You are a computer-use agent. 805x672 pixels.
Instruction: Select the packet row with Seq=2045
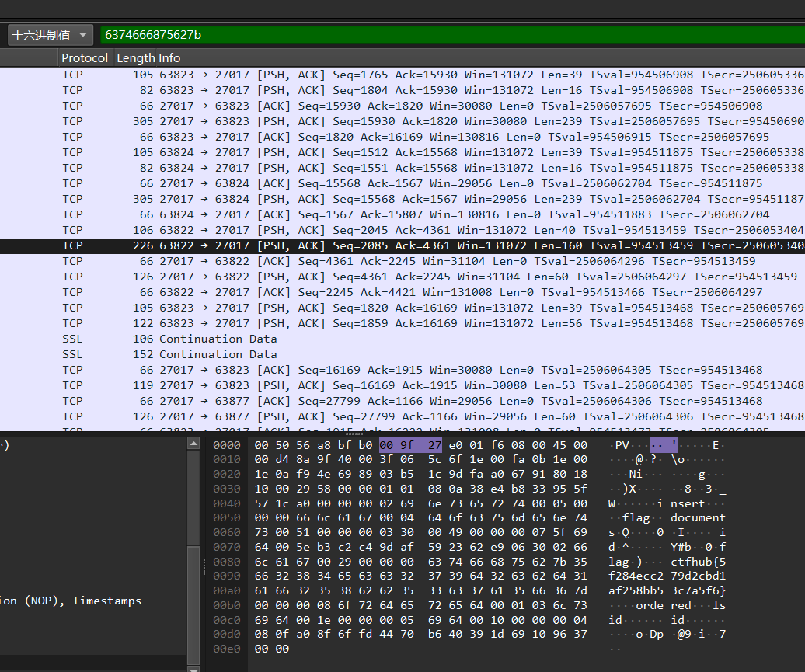point(402,230)
